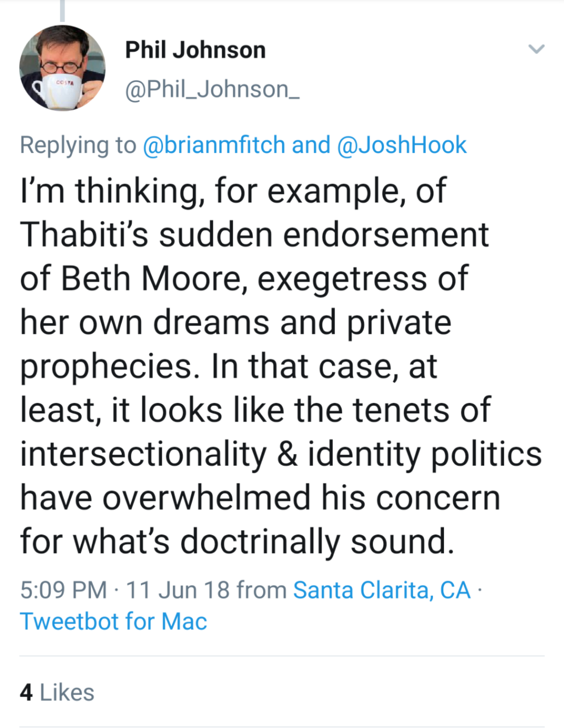Click the Phil Johnson display name

pos(195,50)
